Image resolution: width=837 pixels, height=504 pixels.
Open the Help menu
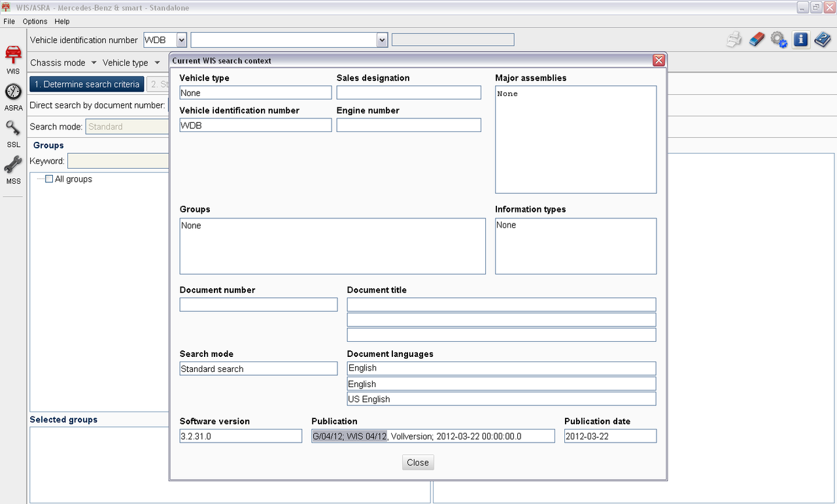[62, 22]
